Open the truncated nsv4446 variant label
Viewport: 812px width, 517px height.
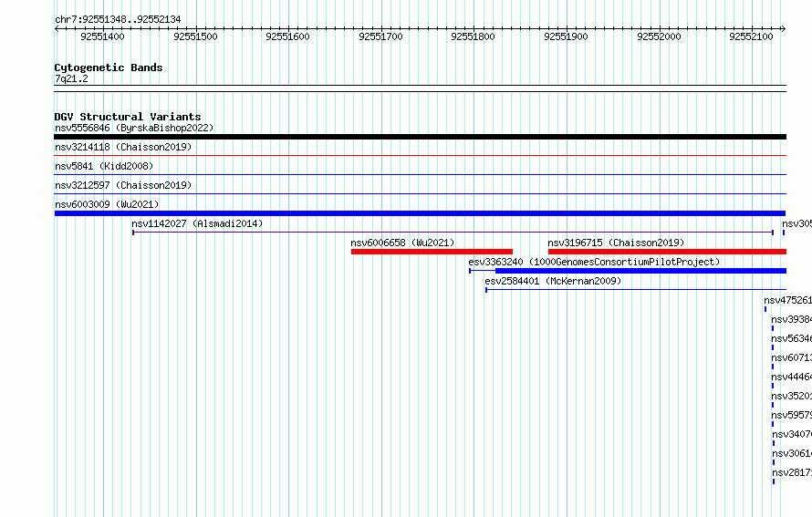point(791,377)
